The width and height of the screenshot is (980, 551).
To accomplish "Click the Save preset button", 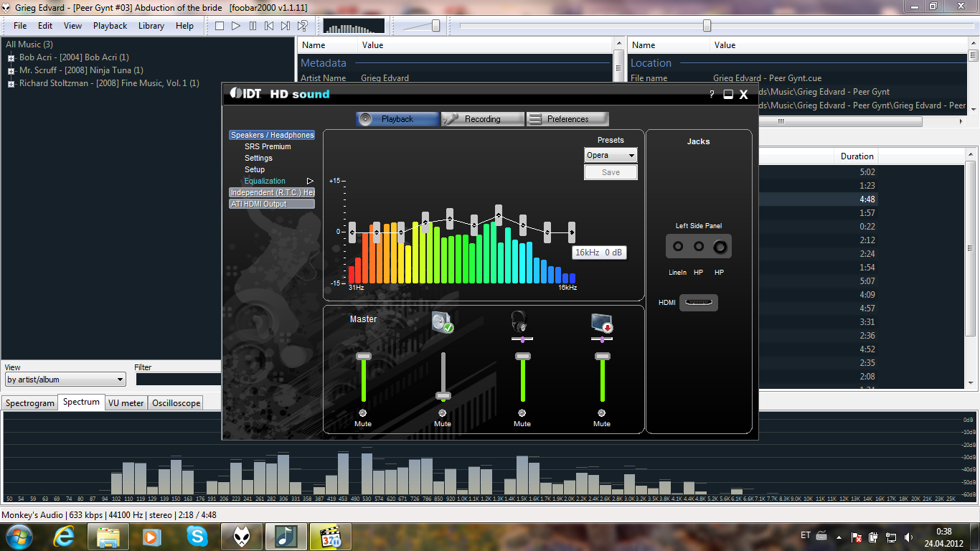I will coord(611,172).
